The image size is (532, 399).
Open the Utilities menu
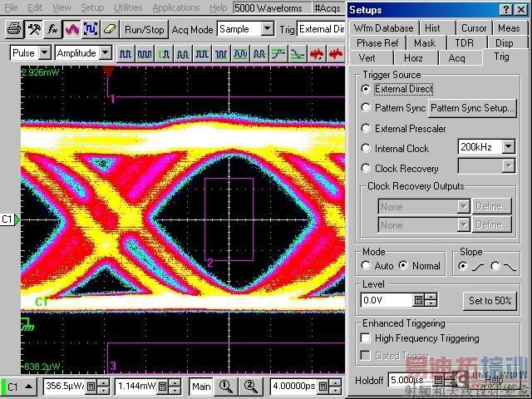[x=128, y=7]
